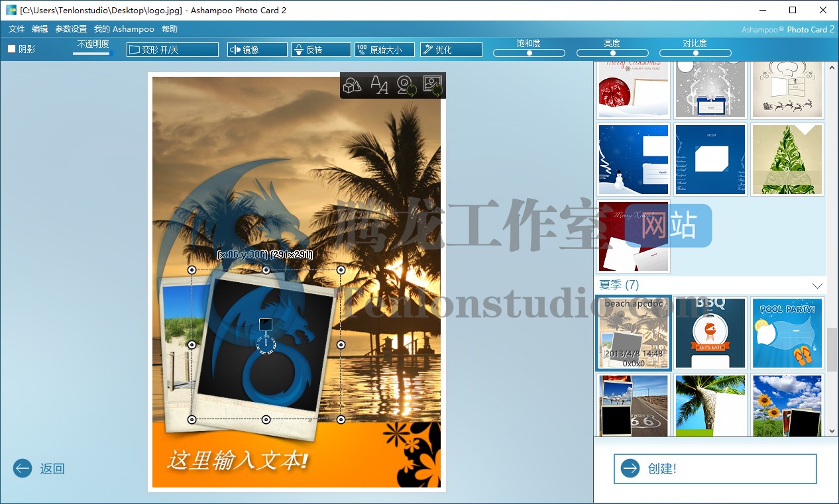Image resolution: width=839 pixels, height=504 pixels.
Task: Open the text tool from the floating toolbar
Action: point(380,85)
